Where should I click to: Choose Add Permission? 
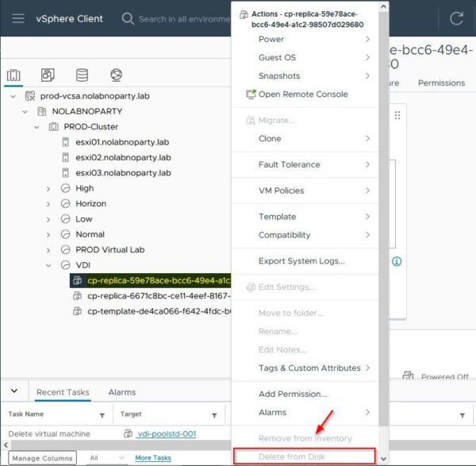pos(305,394)
